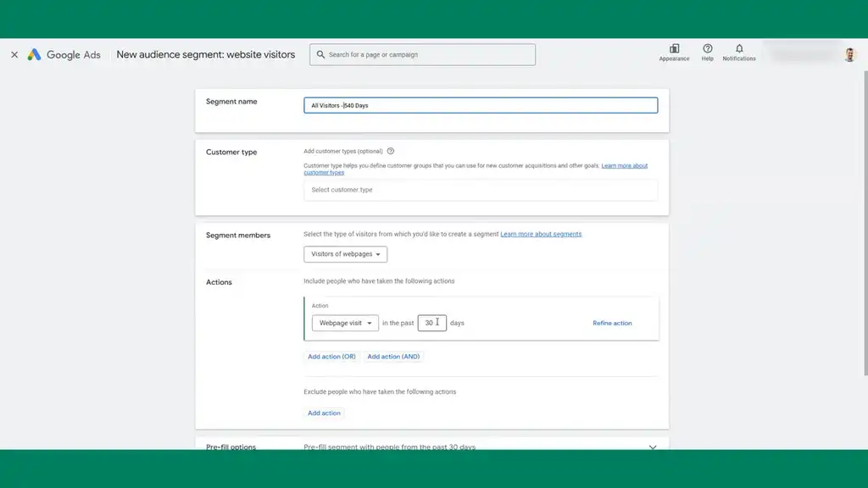Open the Appearance settings icon
Screen dimensions: 868x488
tap(674, 49)
